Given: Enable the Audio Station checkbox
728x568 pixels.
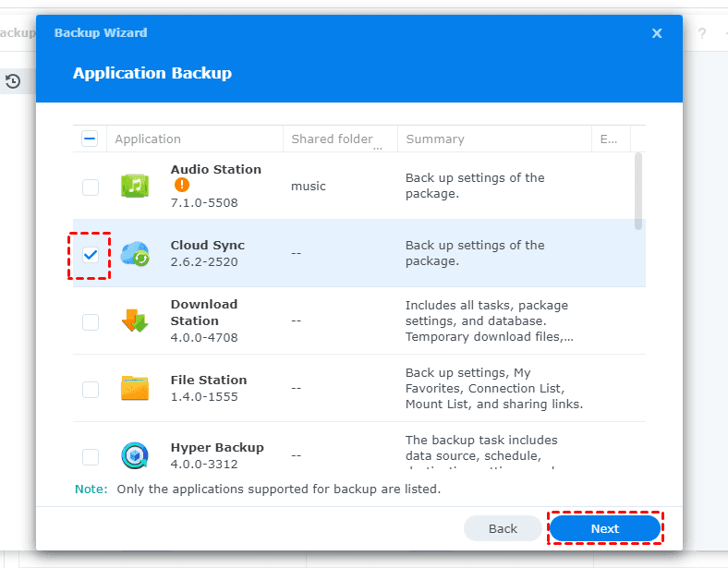Looking at the screenshot, I should 91,187.
